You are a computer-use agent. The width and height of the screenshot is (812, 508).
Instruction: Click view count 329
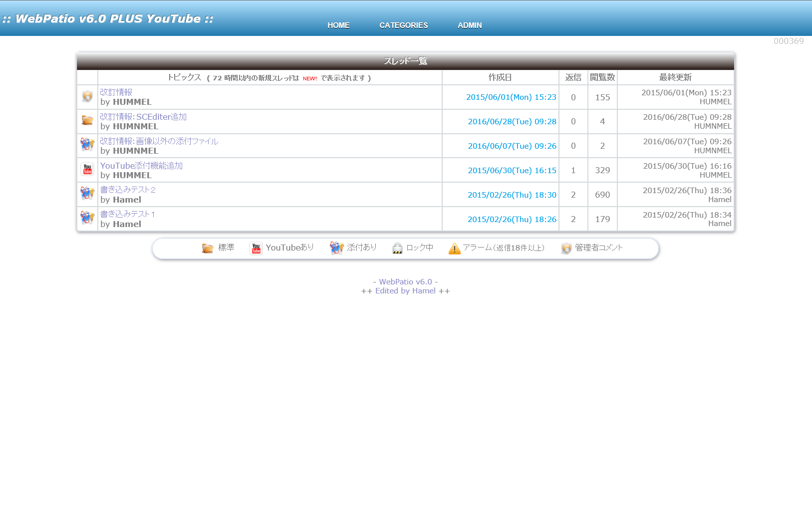(602, 171)
